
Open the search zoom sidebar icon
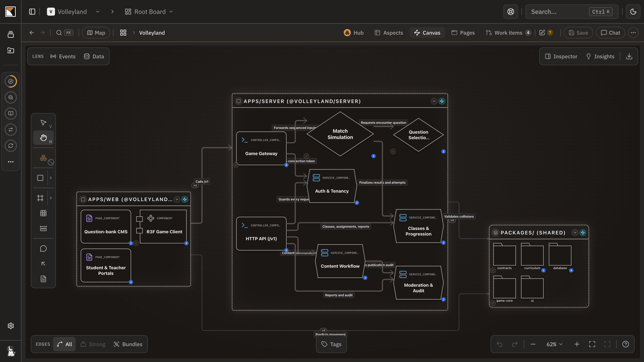click(11, 97)
